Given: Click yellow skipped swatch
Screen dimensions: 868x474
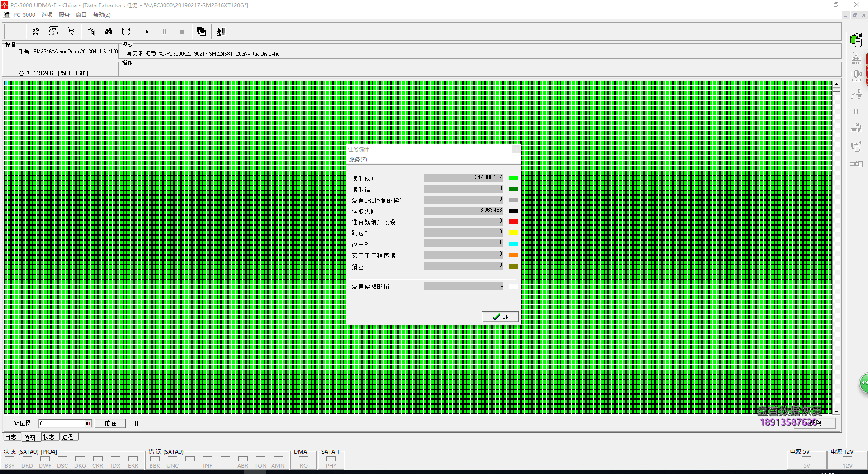Looking at the screenshot, I should click(513, 232).
